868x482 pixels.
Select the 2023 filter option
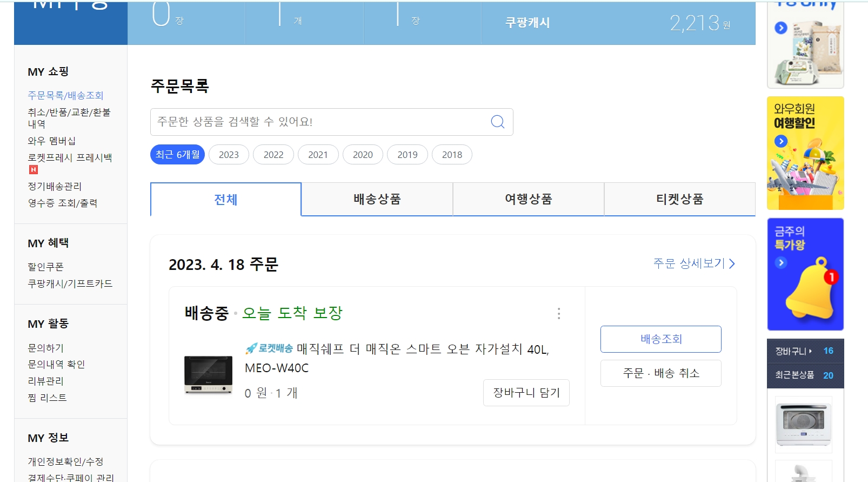point(229,154)
